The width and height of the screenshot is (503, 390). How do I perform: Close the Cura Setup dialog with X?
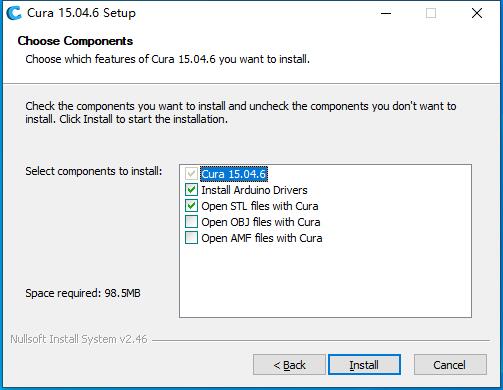click(477, 13)
